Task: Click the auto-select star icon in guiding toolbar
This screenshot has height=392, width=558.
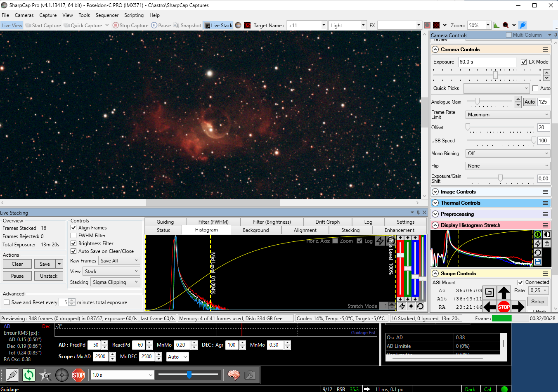Action: click(x=45, y=375)
